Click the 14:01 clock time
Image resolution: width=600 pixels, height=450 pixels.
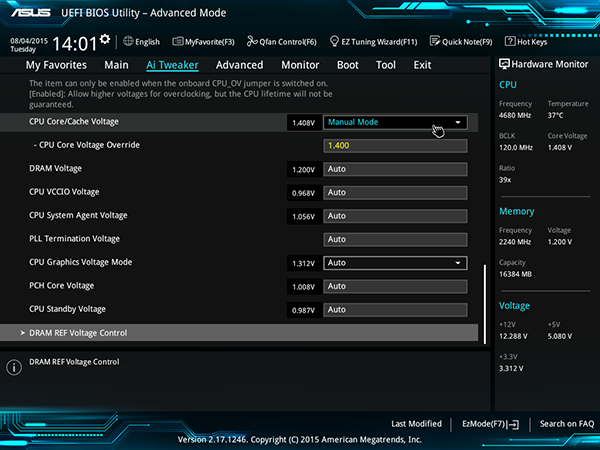75,44
